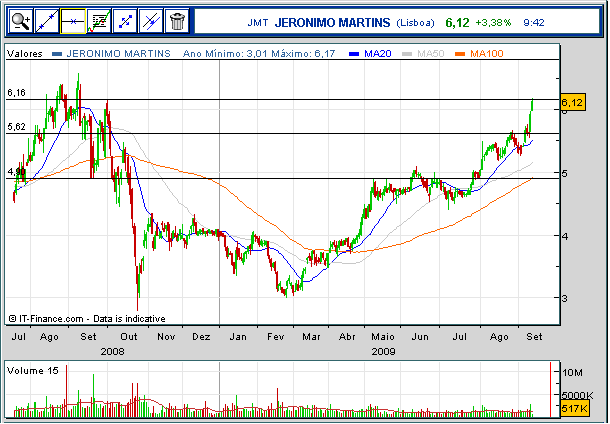Image resolution: width=610 pixels, height=424 pixels.
Task: Select the 5,62 horizontal line label
Action: coord(16,126)
